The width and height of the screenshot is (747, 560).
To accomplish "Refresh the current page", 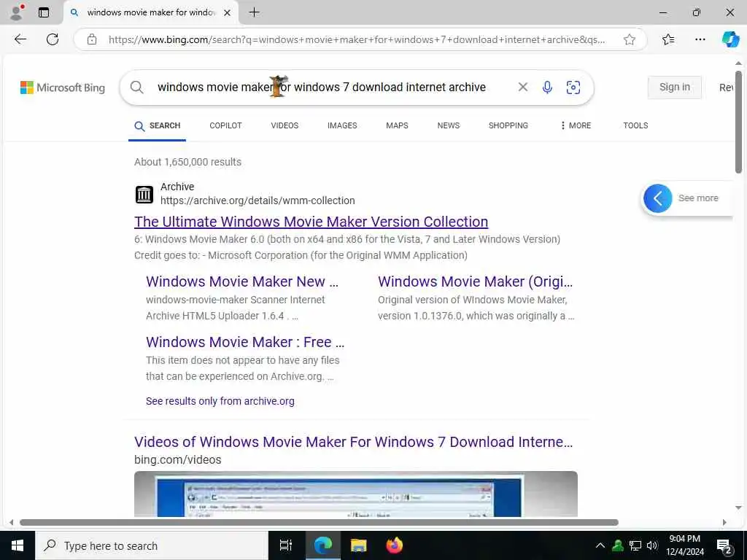I will click(53, 39).
